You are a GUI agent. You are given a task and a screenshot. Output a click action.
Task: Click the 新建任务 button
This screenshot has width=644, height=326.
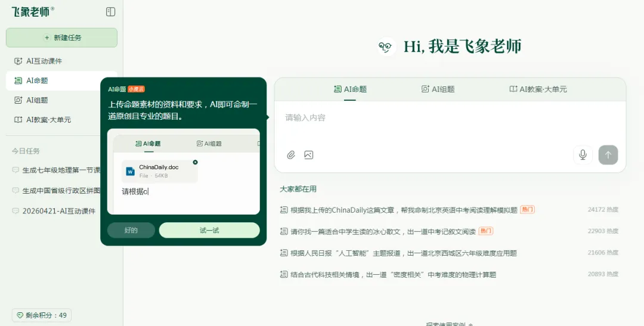61,38
